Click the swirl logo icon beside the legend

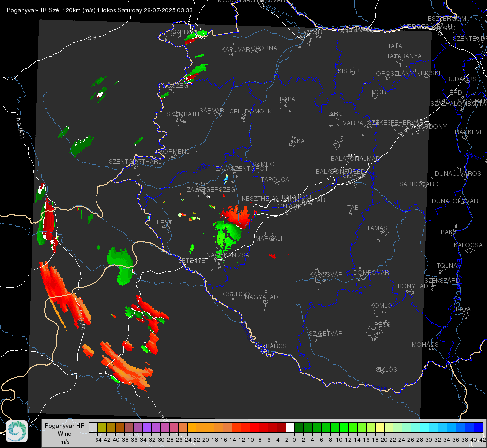[x=17, y=431]
